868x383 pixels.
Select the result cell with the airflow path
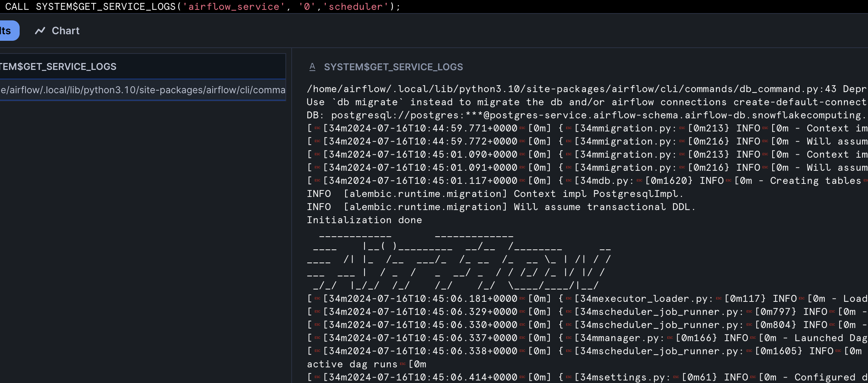coord(142,90)
